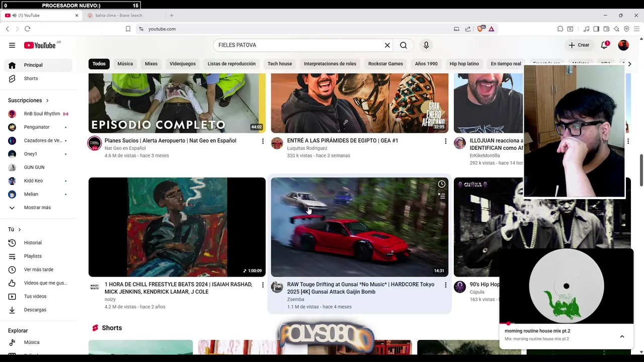
Task: Activate voice search microphone
Action: 426,45
